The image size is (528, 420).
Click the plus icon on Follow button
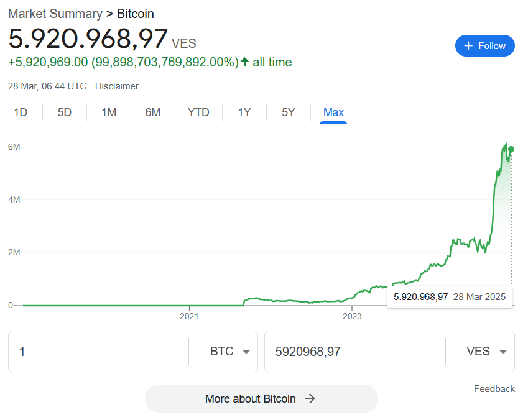pos(468,45)
